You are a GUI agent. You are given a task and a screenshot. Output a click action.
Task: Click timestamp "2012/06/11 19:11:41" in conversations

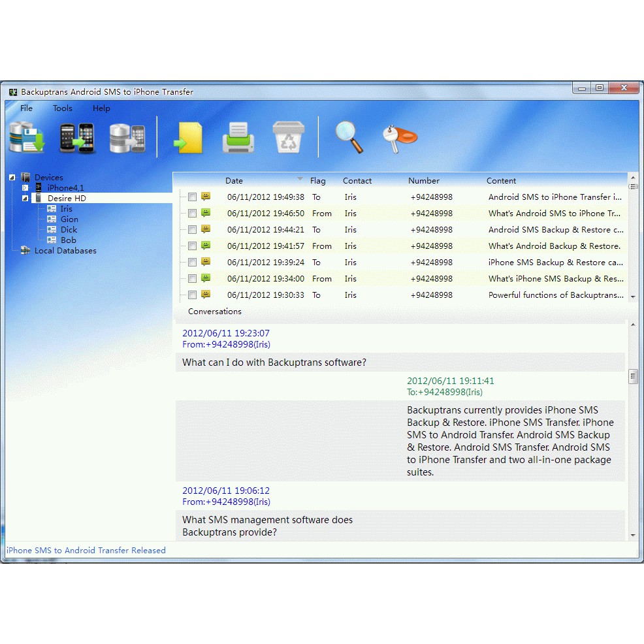pyautogui.click(x=451, y=381)
